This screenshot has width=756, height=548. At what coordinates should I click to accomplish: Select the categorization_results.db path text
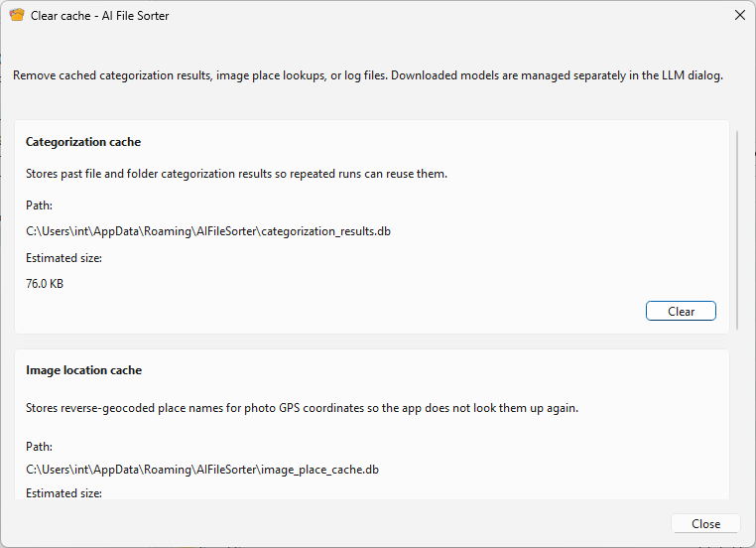pos(208,231)
